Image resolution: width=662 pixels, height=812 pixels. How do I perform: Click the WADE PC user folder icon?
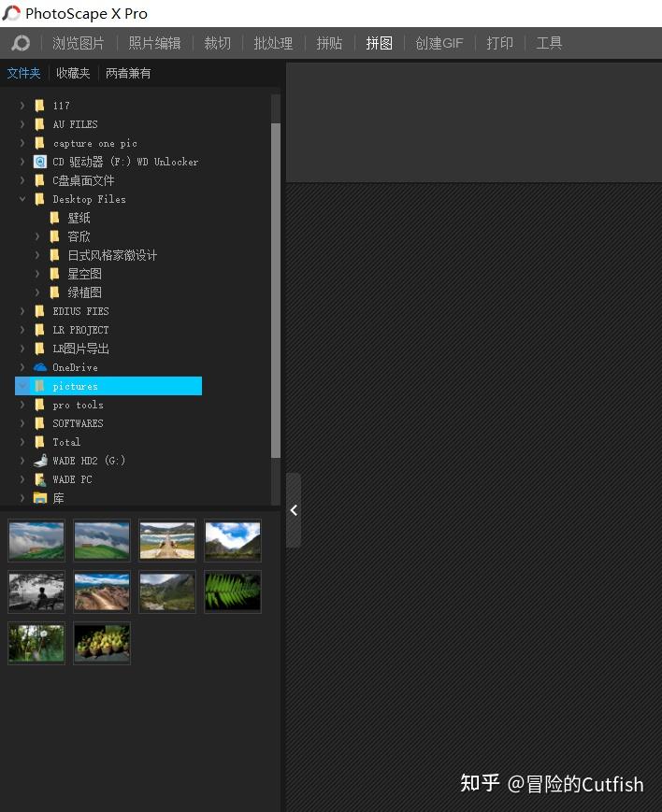(40, 479)
